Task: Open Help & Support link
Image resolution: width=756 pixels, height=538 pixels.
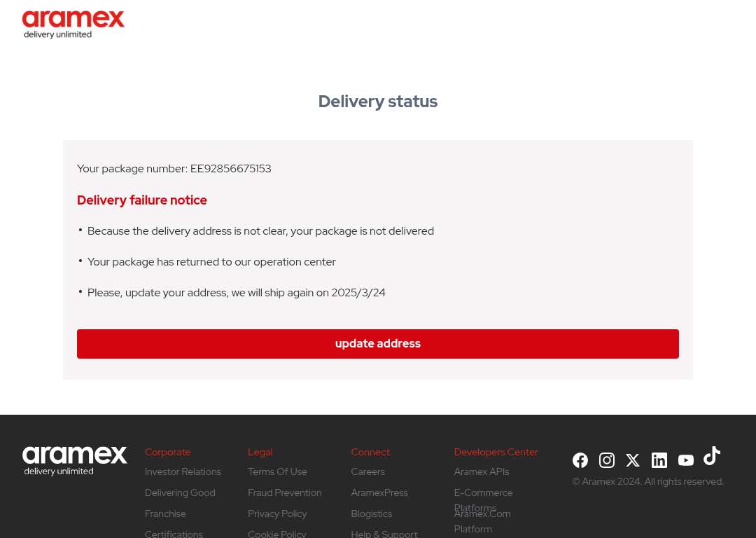Action: pos(384,534)
